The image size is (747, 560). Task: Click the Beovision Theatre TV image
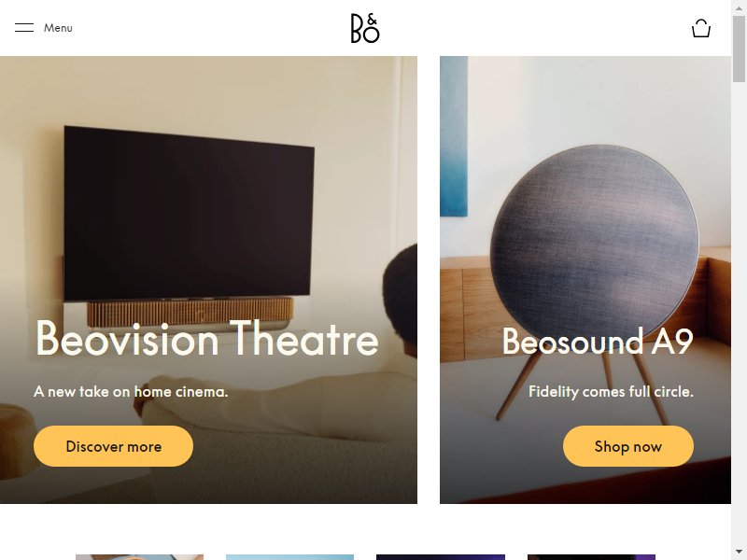point(208,280)
